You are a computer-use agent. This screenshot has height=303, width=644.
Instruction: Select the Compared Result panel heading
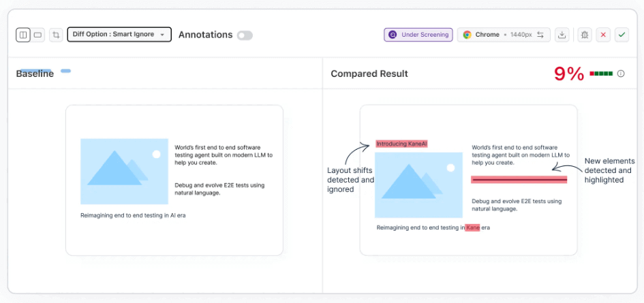tap(369, 74)
